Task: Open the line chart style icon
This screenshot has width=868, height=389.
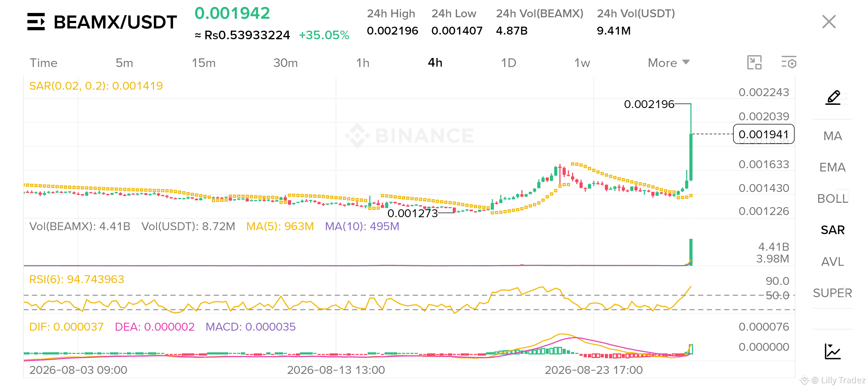Action: (833, 351)
